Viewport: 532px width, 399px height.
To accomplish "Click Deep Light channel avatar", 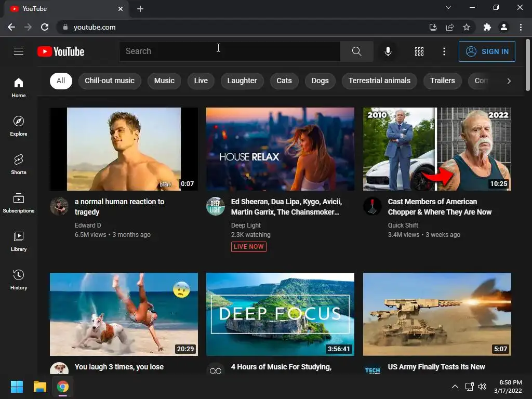I will pyautogui.click(x=216, y=206).
